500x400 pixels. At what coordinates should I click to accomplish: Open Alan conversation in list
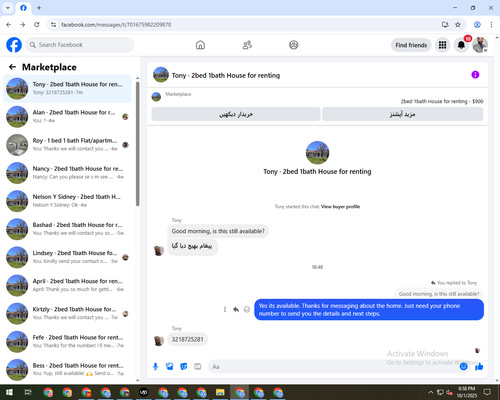coord(67,117)
